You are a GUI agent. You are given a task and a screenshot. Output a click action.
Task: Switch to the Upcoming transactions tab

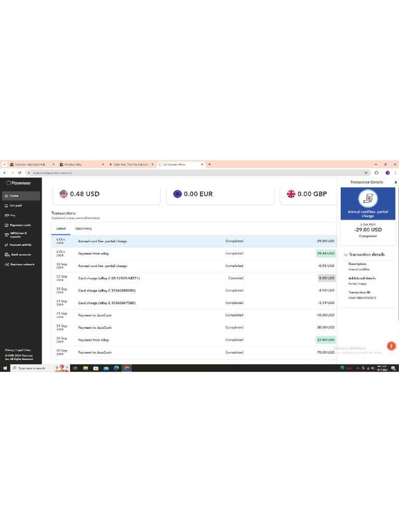click(x=83, y=229)
